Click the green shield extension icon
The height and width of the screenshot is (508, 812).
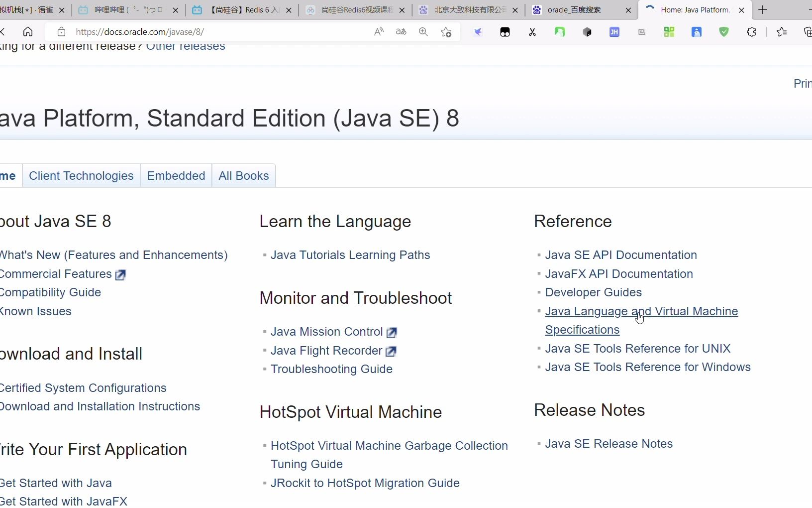tap(724, 32)
